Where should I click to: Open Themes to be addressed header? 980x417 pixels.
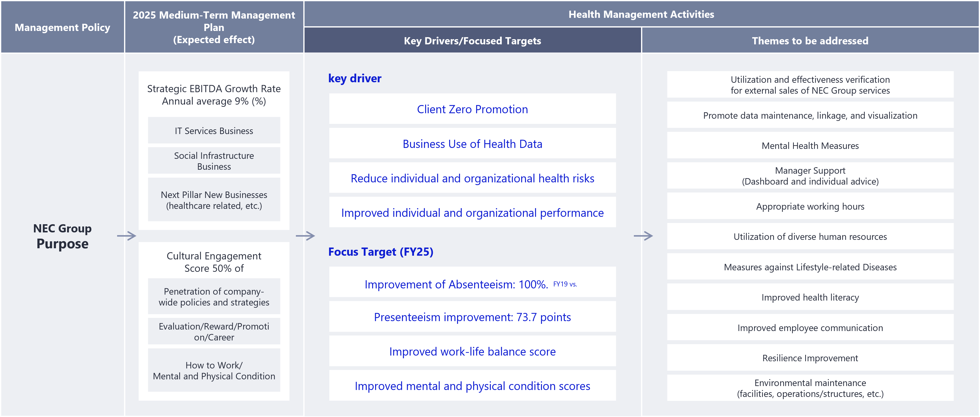(x=810, y=41)
